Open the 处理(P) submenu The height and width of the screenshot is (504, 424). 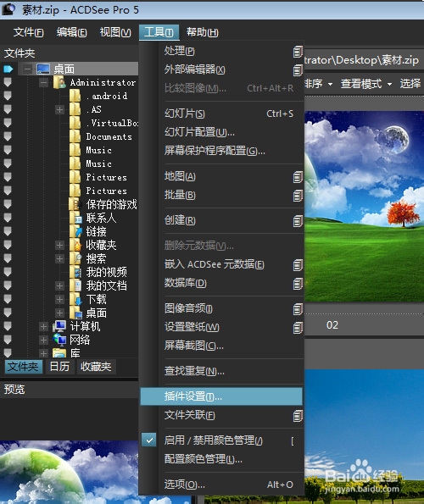pyautogui.click(x=222, y=51)
